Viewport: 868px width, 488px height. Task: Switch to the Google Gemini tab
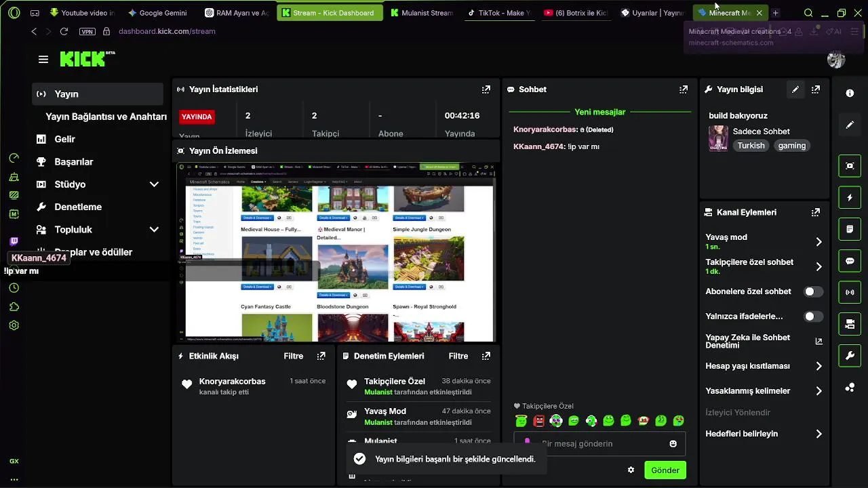(157, 13)
